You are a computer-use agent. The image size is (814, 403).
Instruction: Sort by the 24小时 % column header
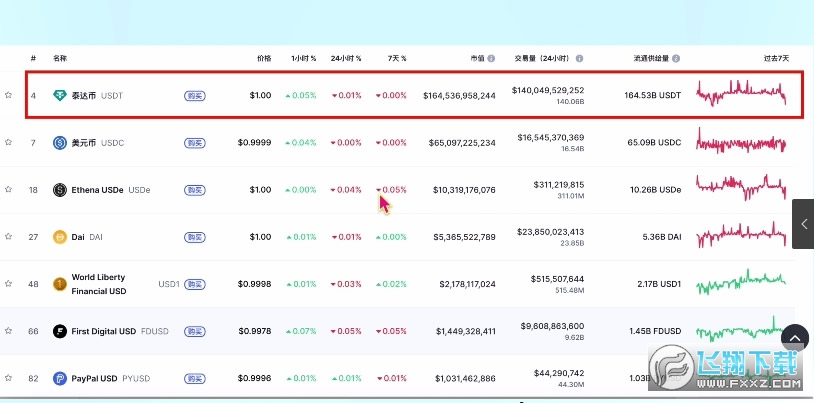point(347,59)
